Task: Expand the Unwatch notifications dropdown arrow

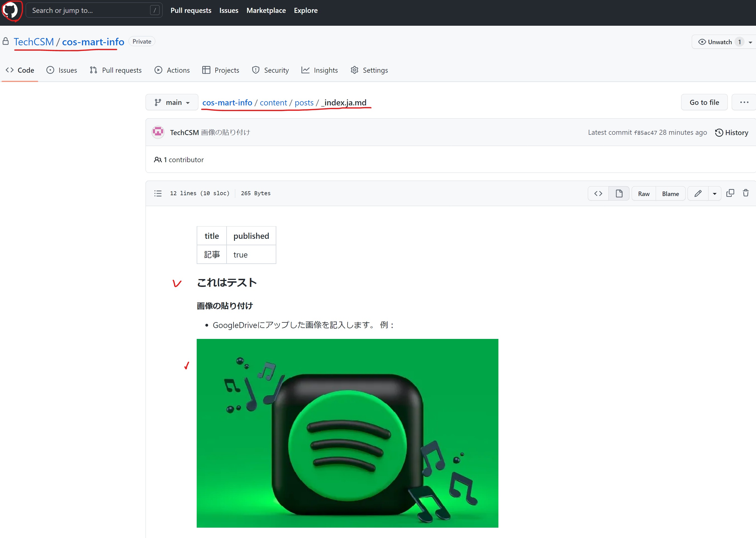Action: click(x=750, y=42)
